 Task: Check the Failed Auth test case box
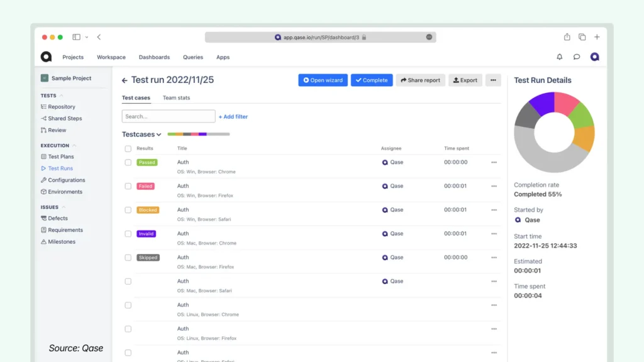click(128, 186)
